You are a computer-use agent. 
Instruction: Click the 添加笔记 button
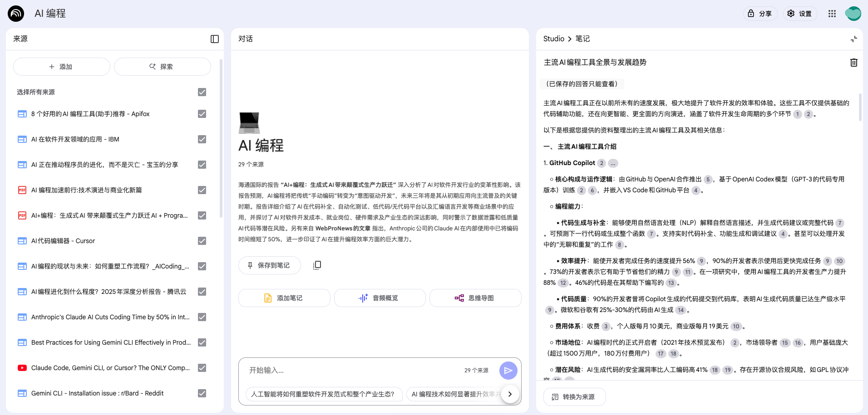coord(284,298)
